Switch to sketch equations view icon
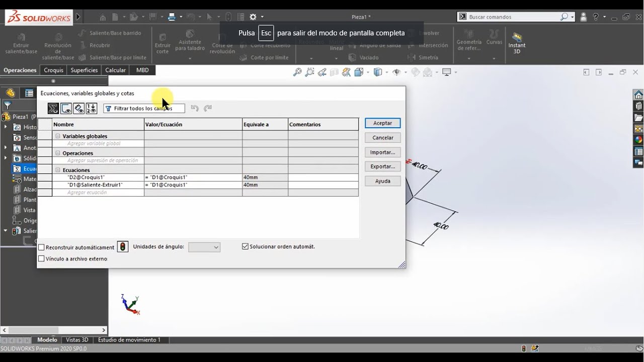This screenshot has height=362, width=644. pos(66,108)
